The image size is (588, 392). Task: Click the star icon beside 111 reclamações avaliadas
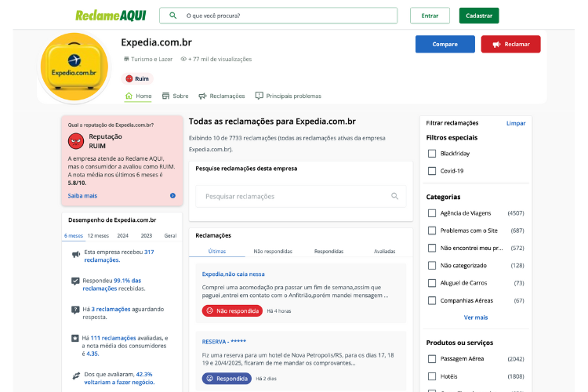(x=75, y=338)
